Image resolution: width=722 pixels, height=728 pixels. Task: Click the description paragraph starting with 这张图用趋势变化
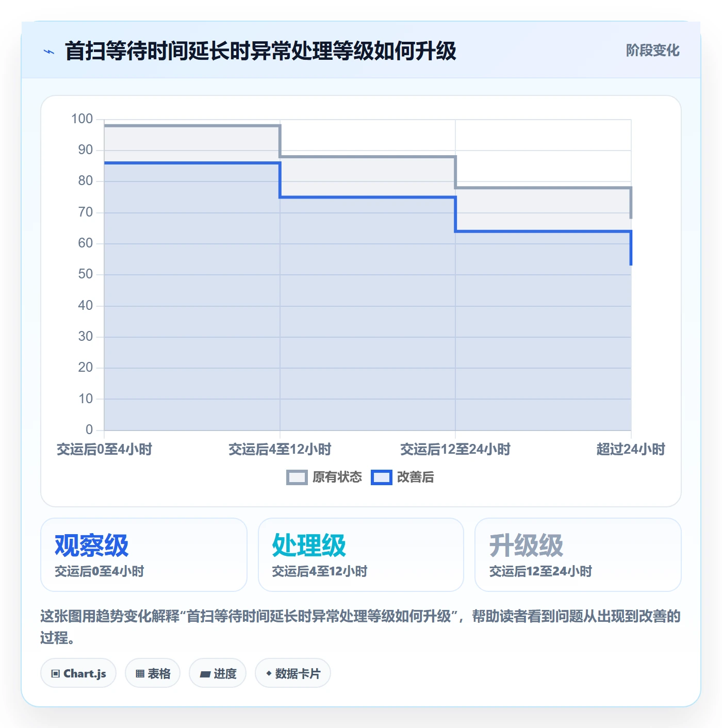click(360, 627)
